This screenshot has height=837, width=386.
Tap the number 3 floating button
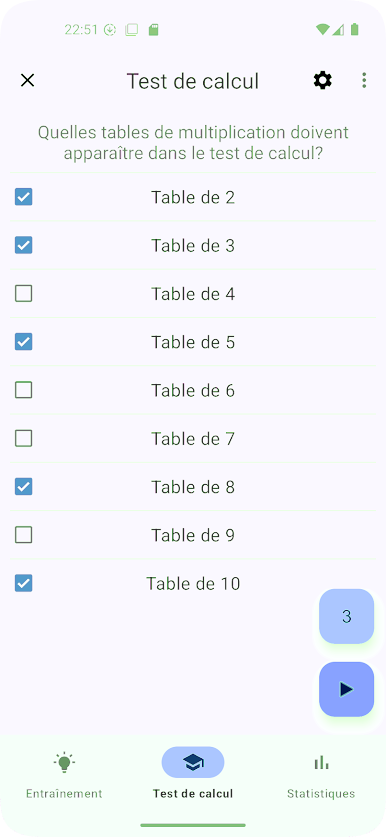(x=346, y=617)
